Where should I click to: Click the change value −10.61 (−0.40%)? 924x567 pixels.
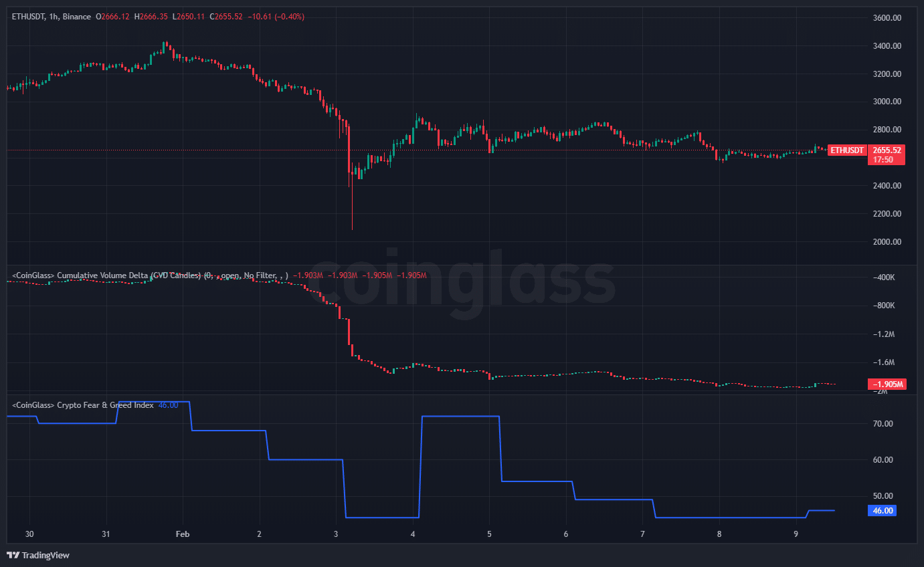pyautogui.click(x=276, y=17)
